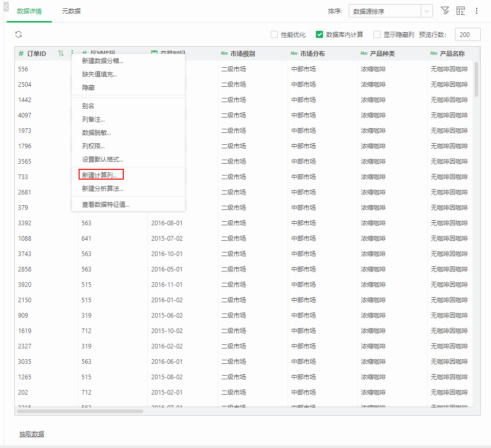Click the column summary icon beside the filter
The image size is (491, 448).
coord(461,10)
